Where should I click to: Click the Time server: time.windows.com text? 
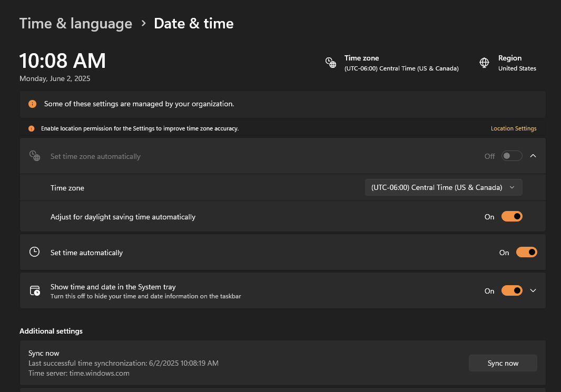(78, 373)
